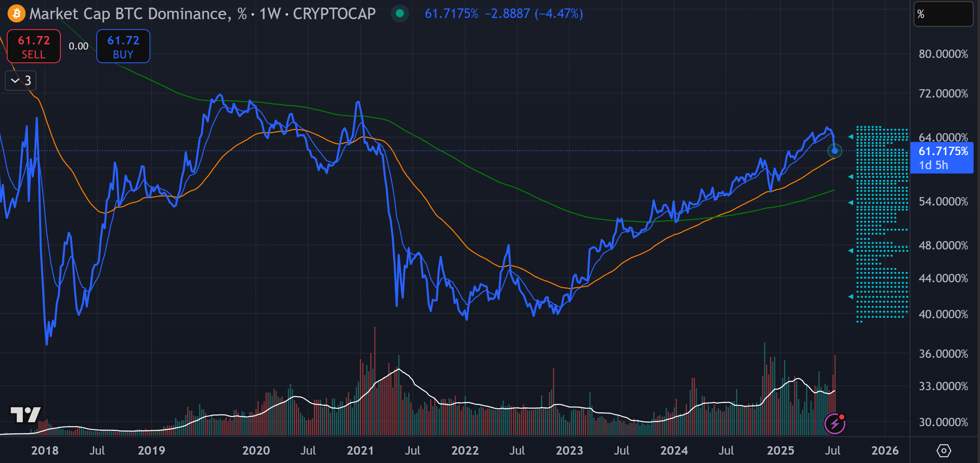Click the teal arrow marker near 48%

click(851, 251)
